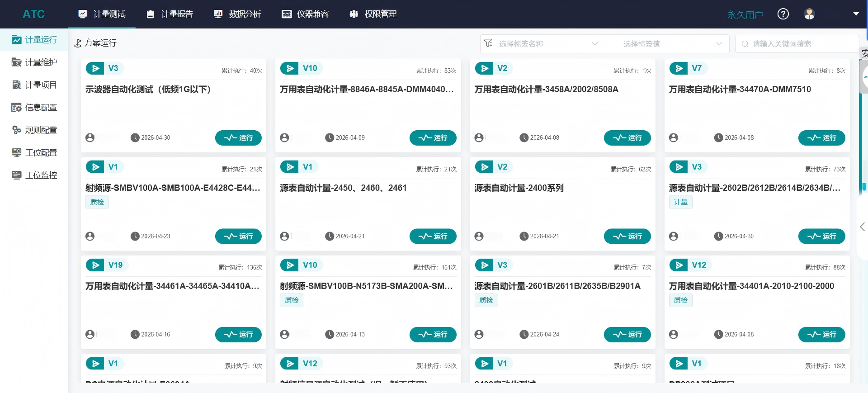Run 示波器自动化测试 (低频1G以下) plan
Image resolution: width=868 pixels, height=393 pixels.
point(238,138)
